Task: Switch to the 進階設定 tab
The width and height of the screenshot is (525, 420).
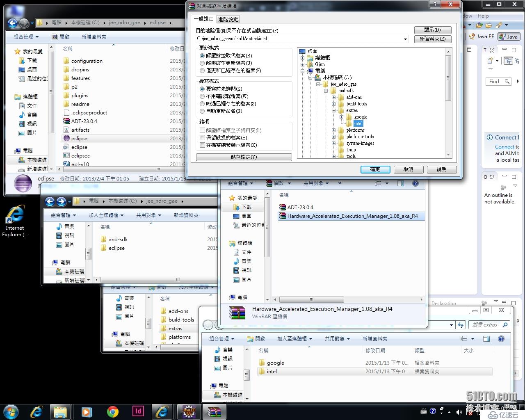Action: pyautogui.click(x=228, y=19)
